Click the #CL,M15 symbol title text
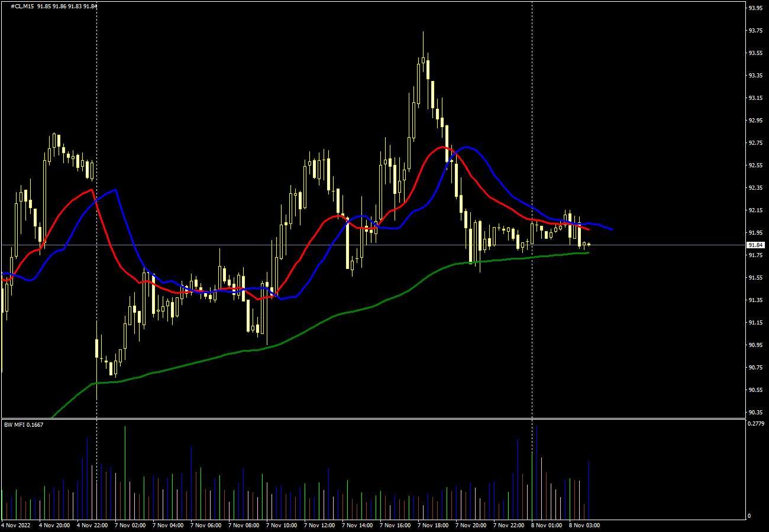This screenshot has width=769, height=532. point(21,7)
